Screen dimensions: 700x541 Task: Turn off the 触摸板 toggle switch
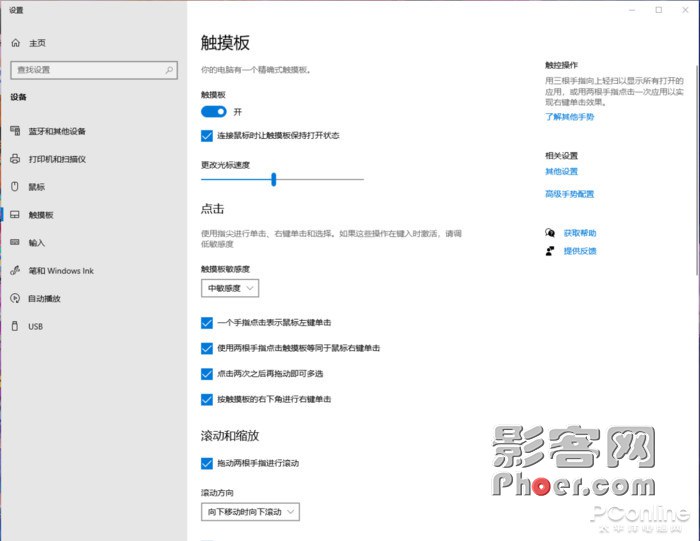[x=214, y=112]
